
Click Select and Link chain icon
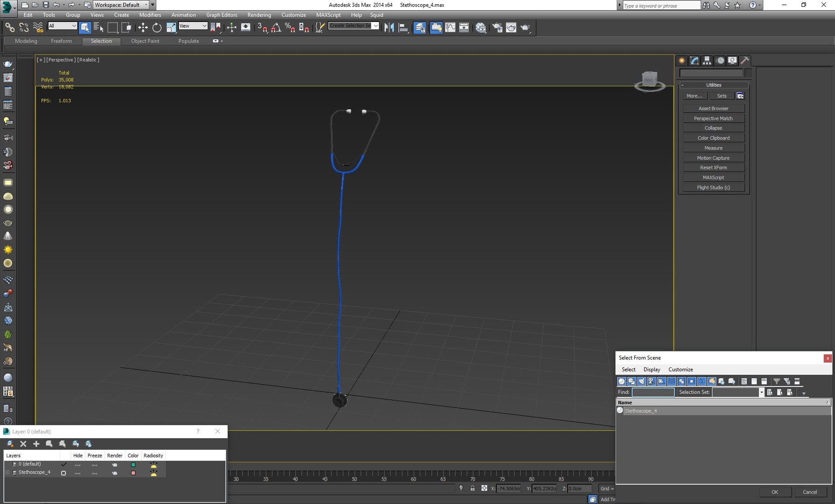tap(10, 28)
